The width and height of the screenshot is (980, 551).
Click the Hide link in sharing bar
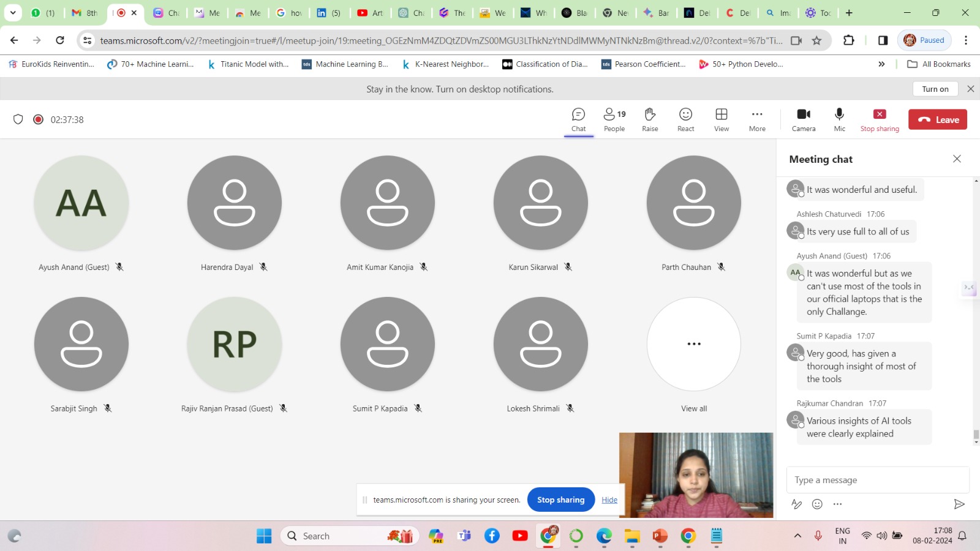[609, 500]
